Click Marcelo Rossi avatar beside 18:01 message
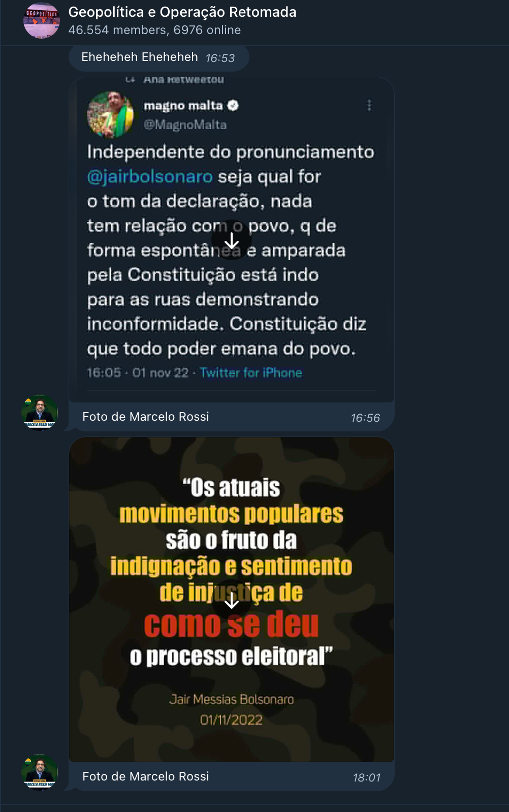The width and height of the screenshot is (509, 812). (40, 772)
